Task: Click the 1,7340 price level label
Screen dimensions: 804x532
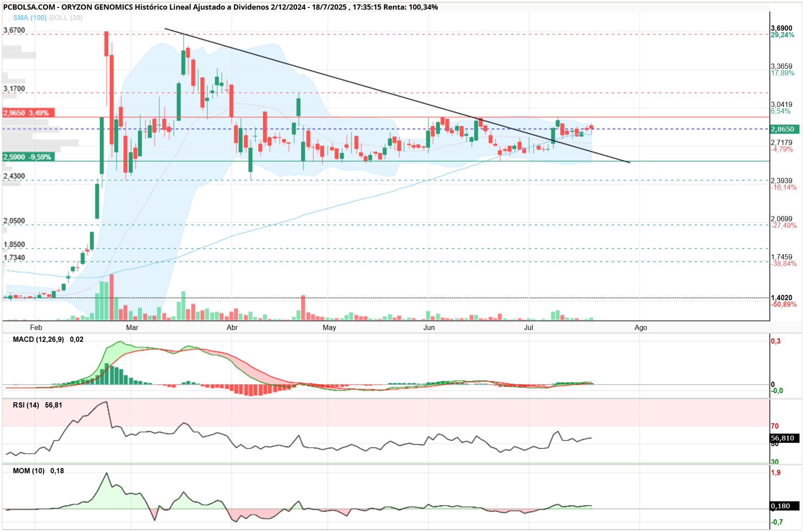Action: click(14, 258)
